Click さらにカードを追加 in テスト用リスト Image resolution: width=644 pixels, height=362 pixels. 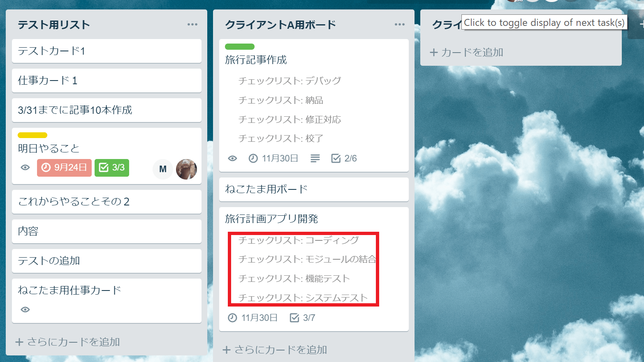coord(68,342)
